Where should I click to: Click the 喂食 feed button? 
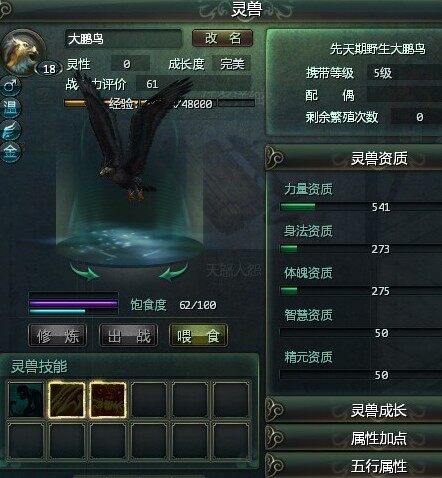[198, 336]
